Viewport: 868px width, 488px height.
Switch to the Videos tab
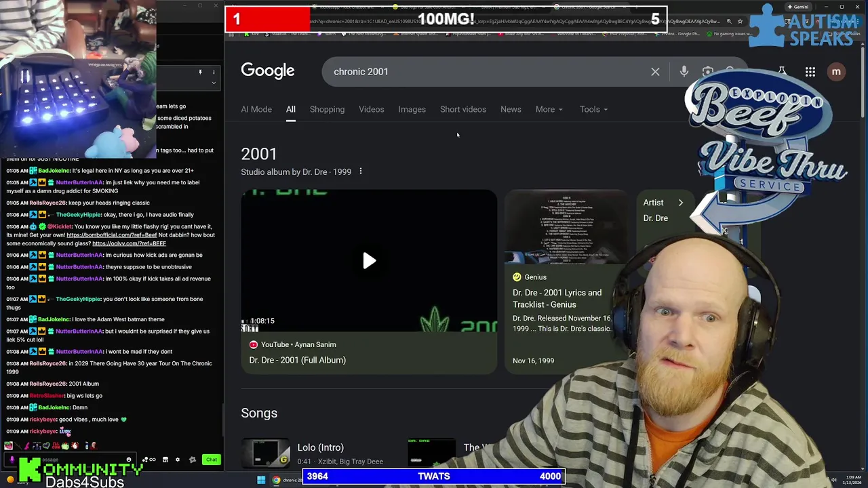click(371, 109)
